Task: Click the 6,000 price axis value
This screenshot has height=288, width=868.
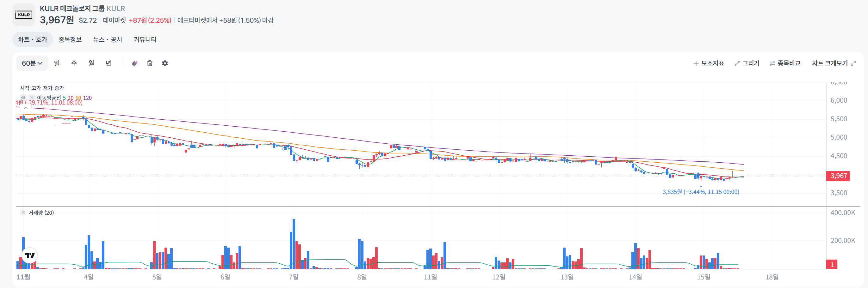Action: (x=839, y=100)
